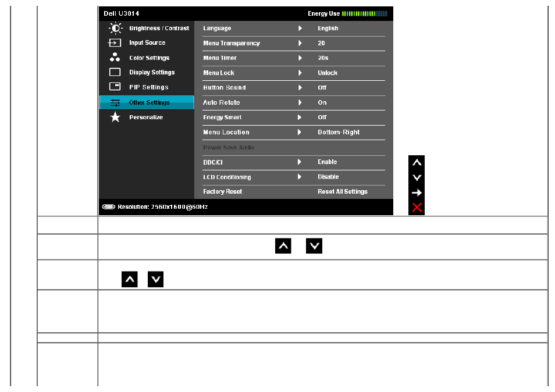The height and width of the screenshot is (392, 555).
Task: Open the Brightness / Contrast menu
Action: [x=159, y=28]
